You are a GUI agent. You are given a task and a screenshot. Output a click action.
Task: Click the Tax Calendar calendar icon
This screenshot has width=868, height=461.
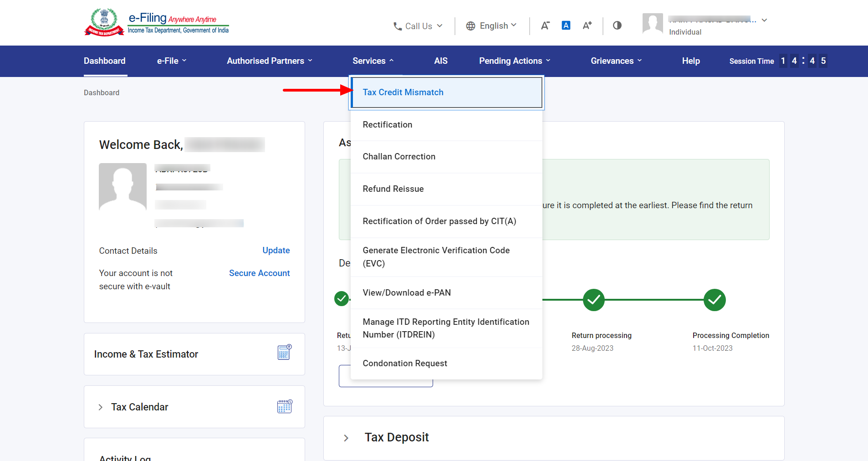click(285, 406)
